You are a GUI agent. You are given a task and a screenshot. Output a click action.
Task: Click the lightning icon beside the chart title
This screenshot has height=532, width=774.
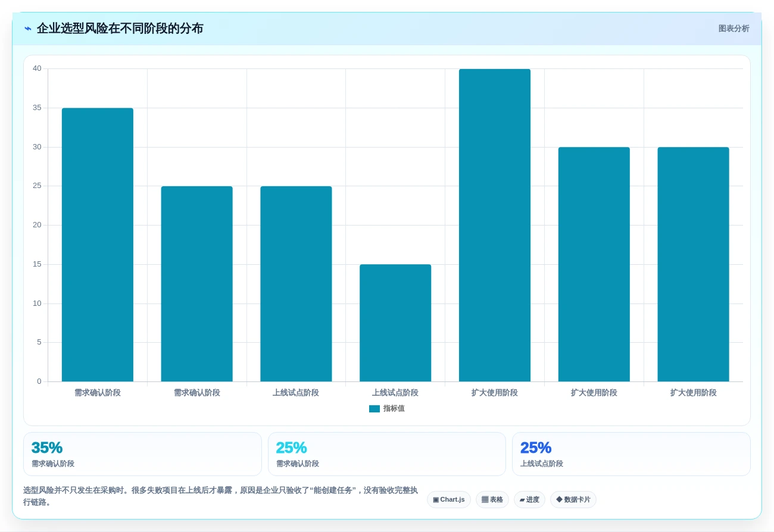28,29
